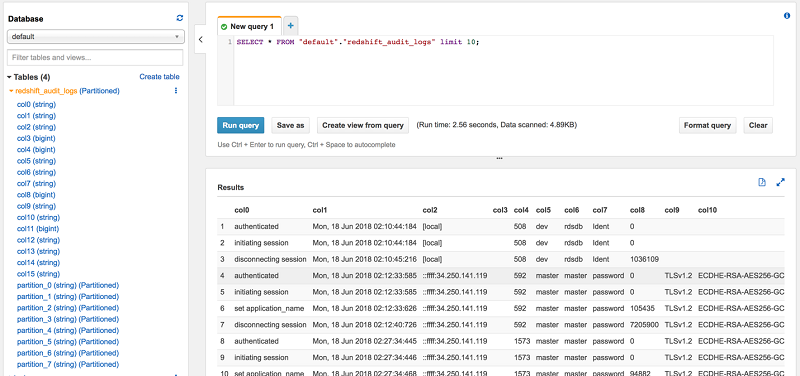This screenshot has width=800, height=376.
Task: Select col3 (bigint) in table tree
Action: 36,138
